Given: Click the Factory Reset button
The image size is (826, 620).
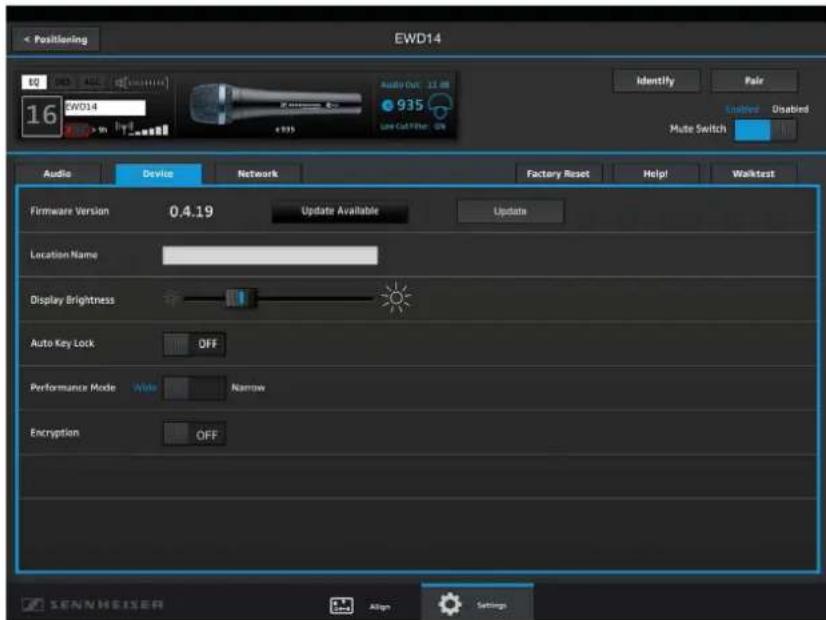Looking at the screenshot, I should (x=558, y=174).
